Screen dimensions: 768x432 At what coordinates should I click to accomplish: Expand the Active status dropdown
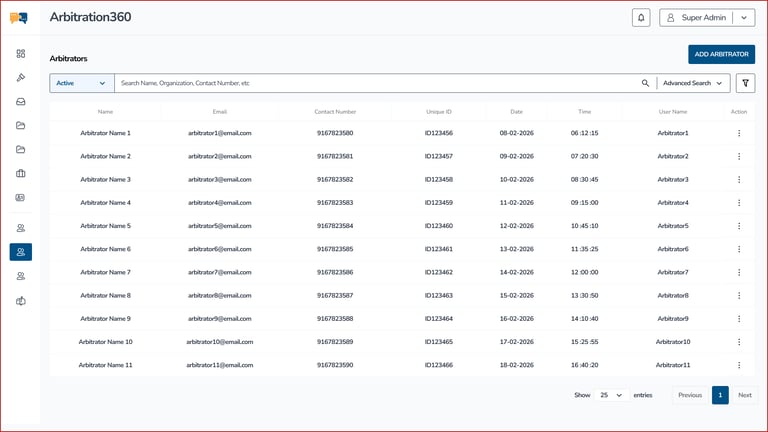point(82,83)
